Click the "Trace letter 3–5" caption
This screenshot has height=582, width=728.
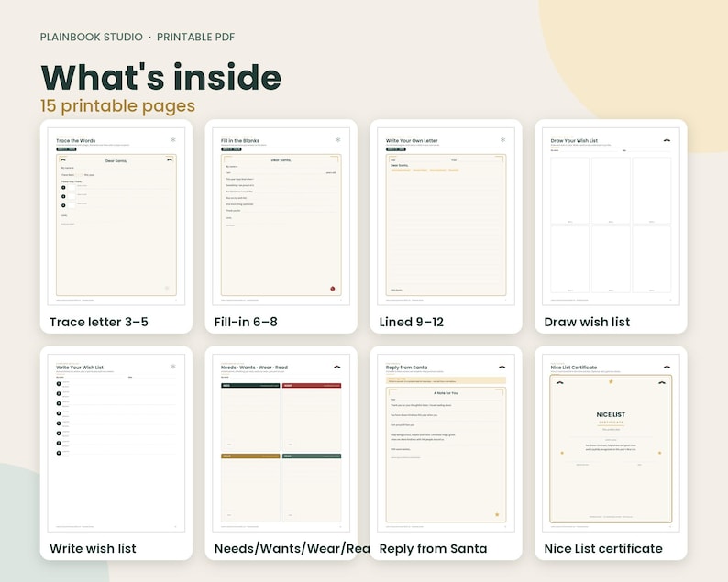click(x=99, y=322)
